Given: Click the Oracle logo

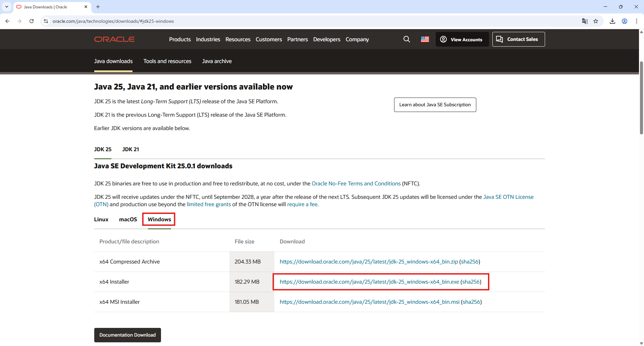Looking at the screenshot, I should click(114, 39).
